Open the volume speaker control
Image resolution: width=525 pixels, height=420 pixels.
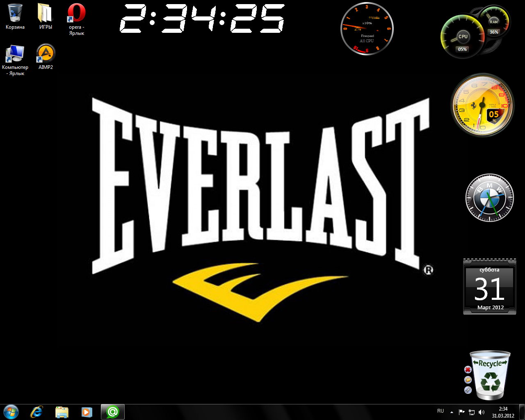(482, 412)
